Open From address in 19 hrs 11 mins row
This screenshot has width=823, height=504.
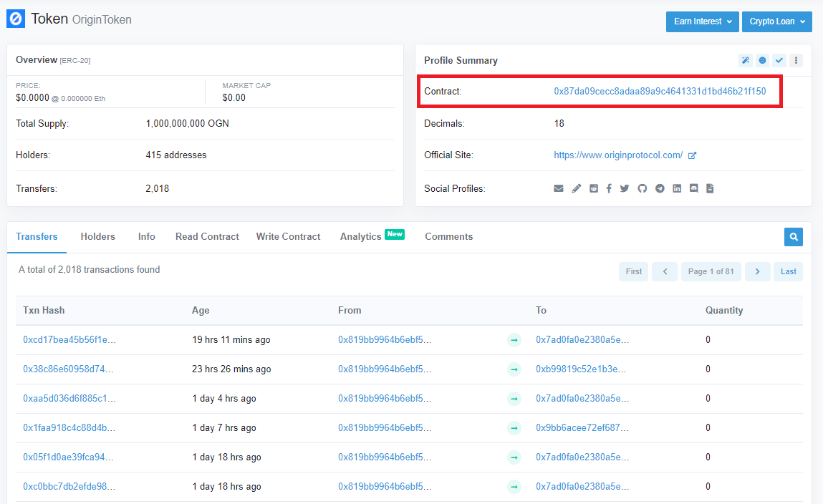coord(385,340)
